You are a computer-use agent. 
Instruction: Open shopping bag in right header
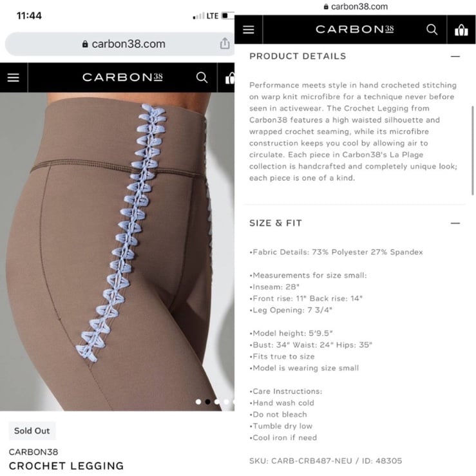[461, 30]
